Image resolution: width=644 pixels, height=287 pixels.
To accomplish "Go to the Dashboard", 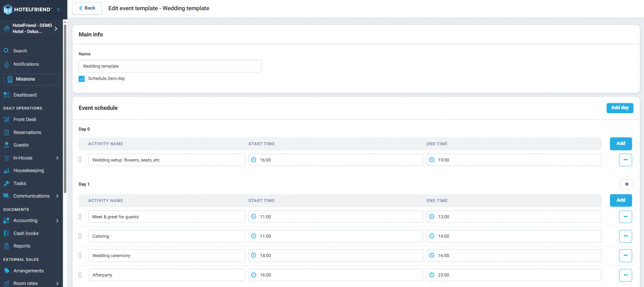I will (24, 94).
